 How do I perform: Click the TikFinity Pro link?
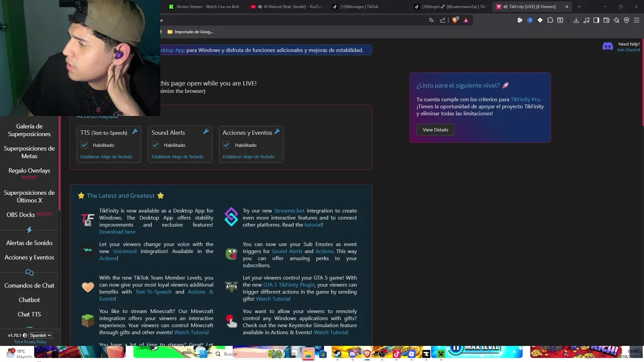[x=525, y=100]
